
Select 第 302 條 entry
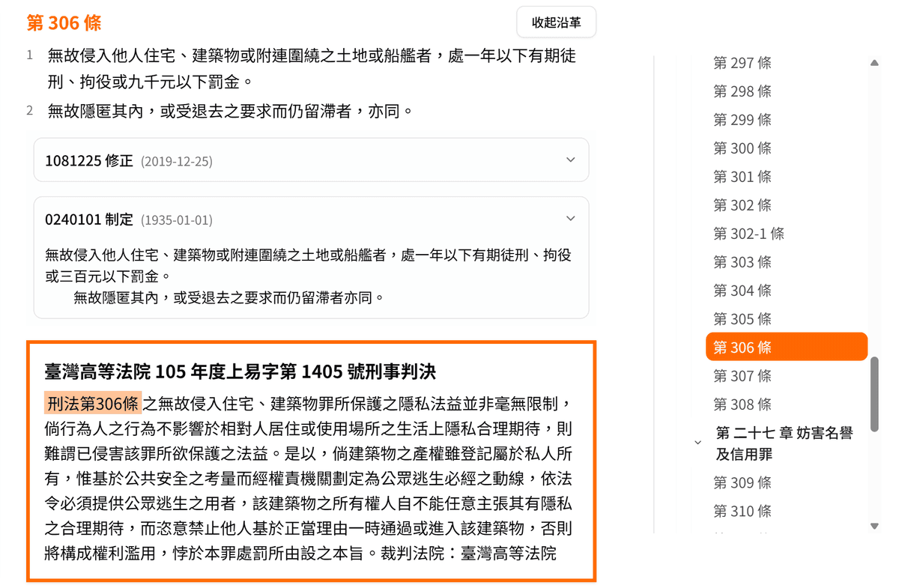pyautogui.click(x=742, y=205)
